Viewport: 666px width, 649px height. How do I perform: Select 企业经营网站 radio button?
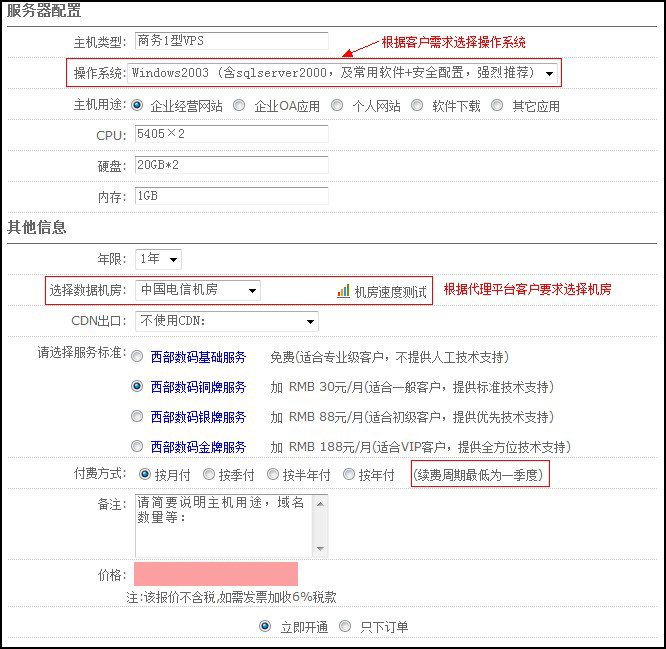pyautogui.click(x=139, y=105)
